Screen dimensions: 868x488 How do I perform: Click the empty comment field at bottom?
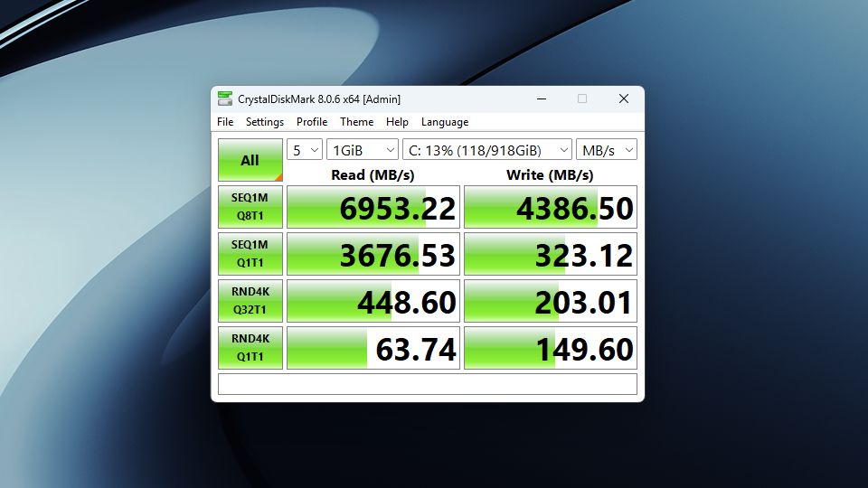(427, 384)
